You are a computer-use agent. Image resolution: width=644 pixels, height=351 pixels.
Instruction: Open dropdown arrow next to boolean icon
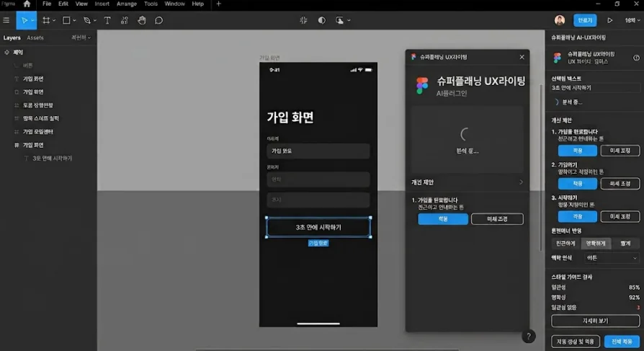349,21
